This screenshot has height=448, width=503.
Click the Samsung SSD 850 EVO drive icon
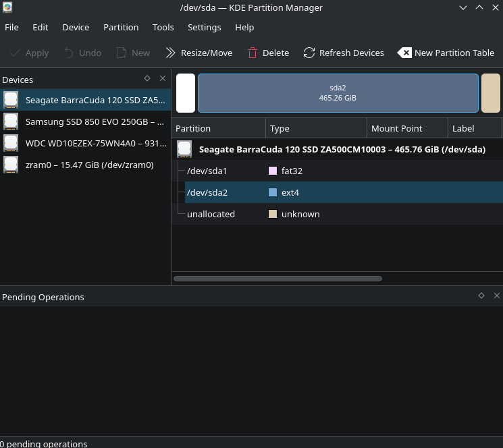pyautogui.click(x=11, y=121)
